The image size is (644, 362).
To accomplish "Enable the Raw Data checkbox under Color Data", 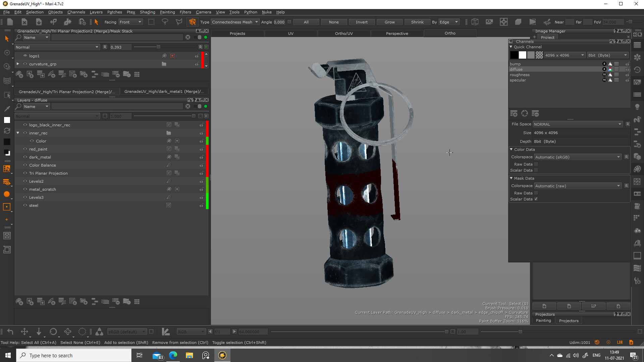I will 536,164.
